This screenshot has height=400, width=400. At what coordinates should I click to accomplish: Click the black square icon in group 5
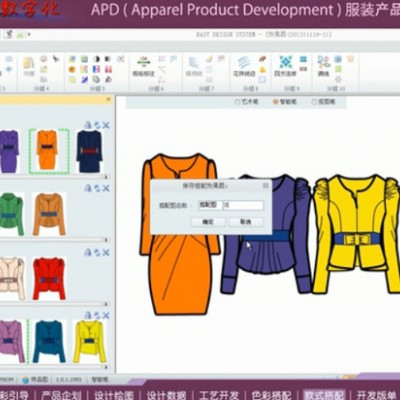tap(108, 59)
